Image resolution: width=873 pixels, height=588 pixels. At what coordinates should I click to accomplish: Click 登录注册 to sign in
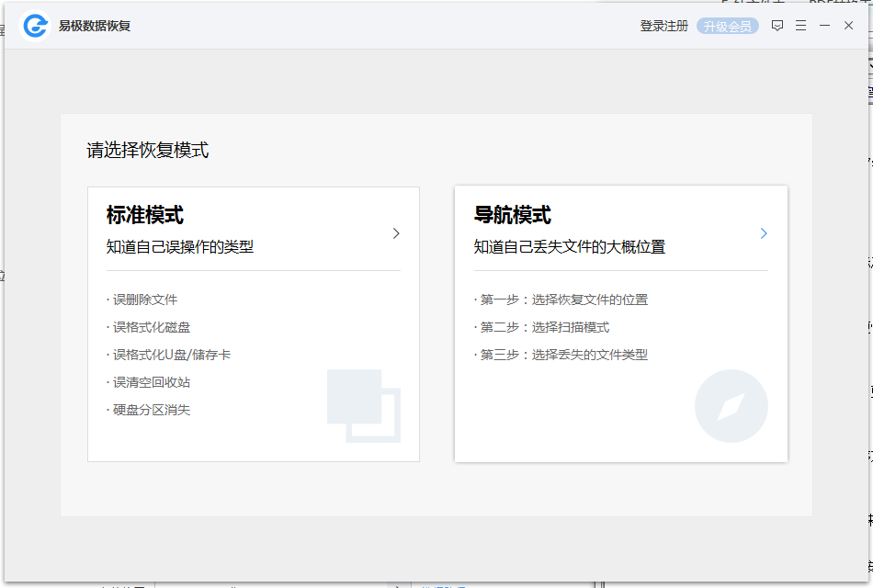(x=663, y=26)
